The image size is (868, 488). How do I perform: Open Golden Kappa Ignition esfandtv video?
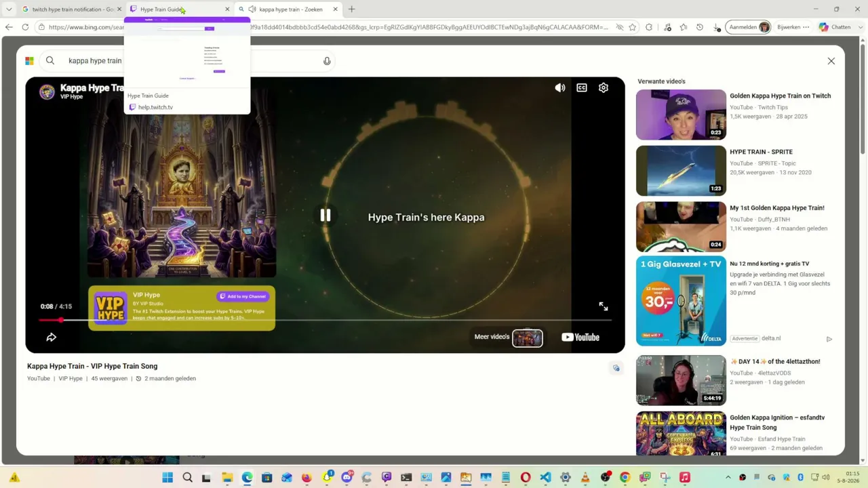tap(777, 422)
